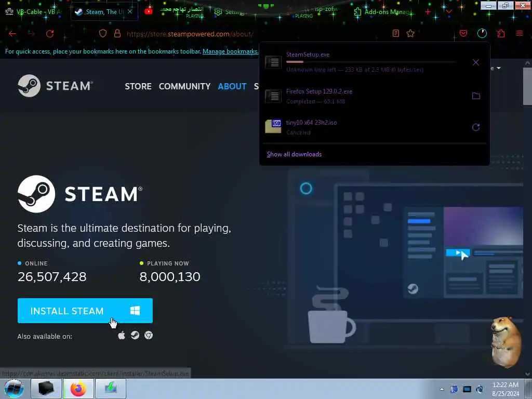Open STORE in Steam navigation

pos(138,86)
